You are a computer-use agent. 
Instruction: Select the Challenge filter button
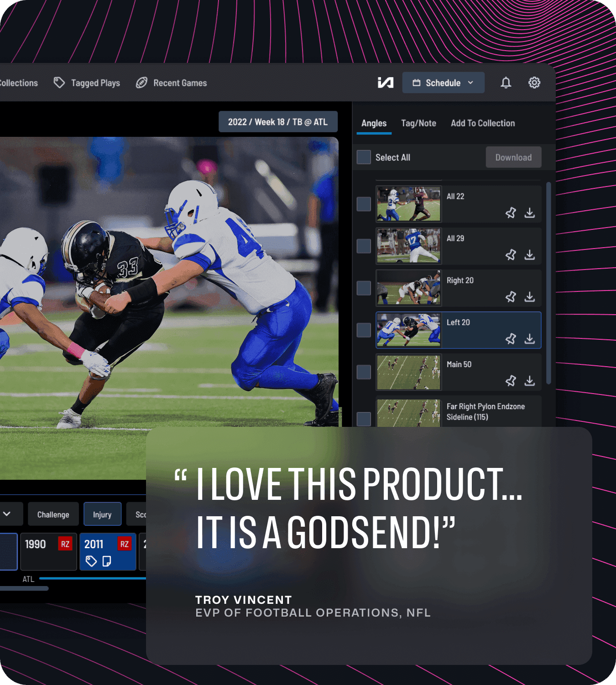[x=53, y=514]
